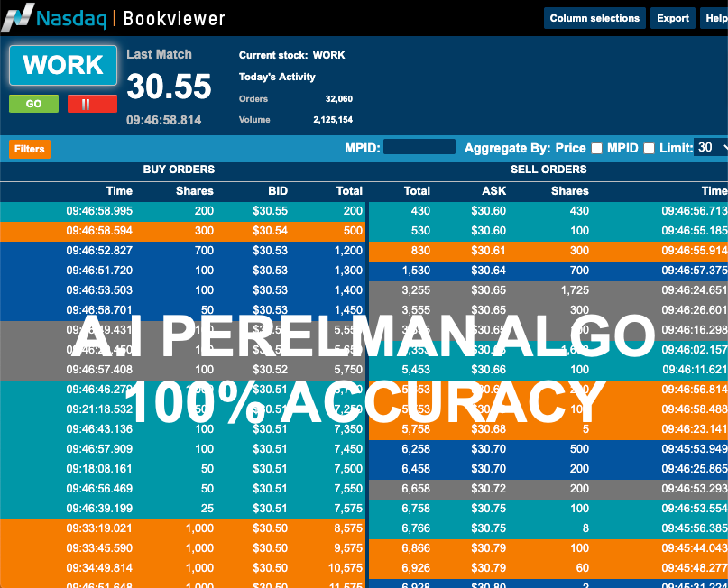Open the Limit 30 dropdown
The width and height of the screenshot is (728, 588).
(x=711, y=148)
